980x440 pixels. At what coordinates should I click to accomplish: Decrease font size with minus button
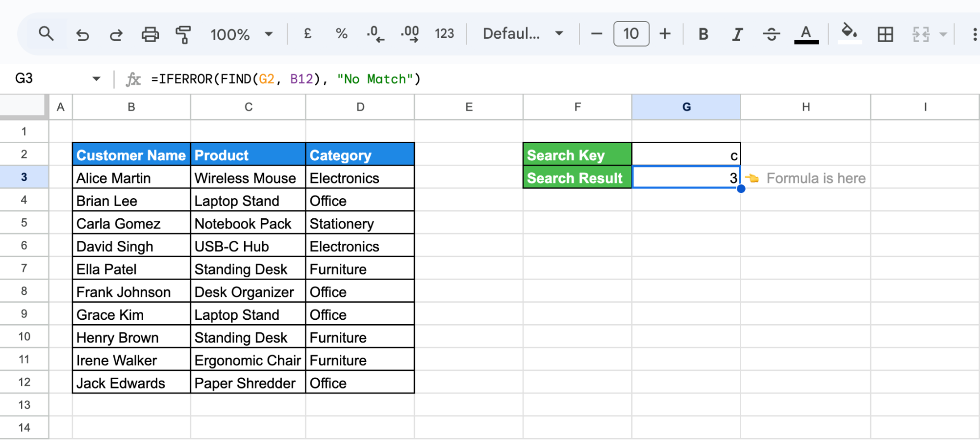click(596, 34)
